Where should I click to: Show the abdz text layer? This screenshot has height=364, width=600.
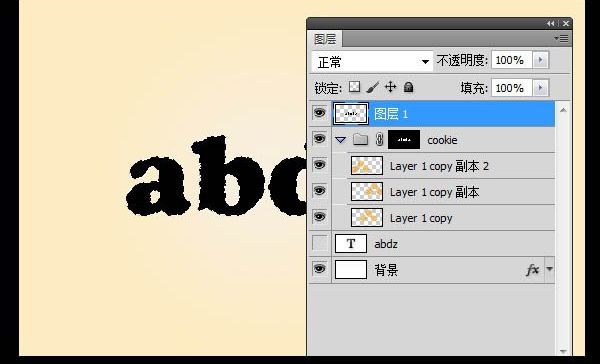(320, 243)
